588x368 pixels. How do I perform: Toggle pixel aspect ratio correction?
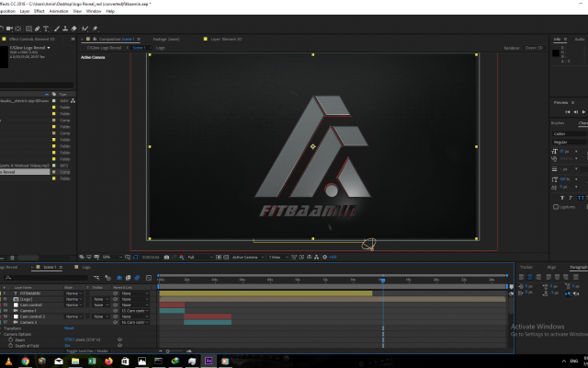tap(294, 258)
